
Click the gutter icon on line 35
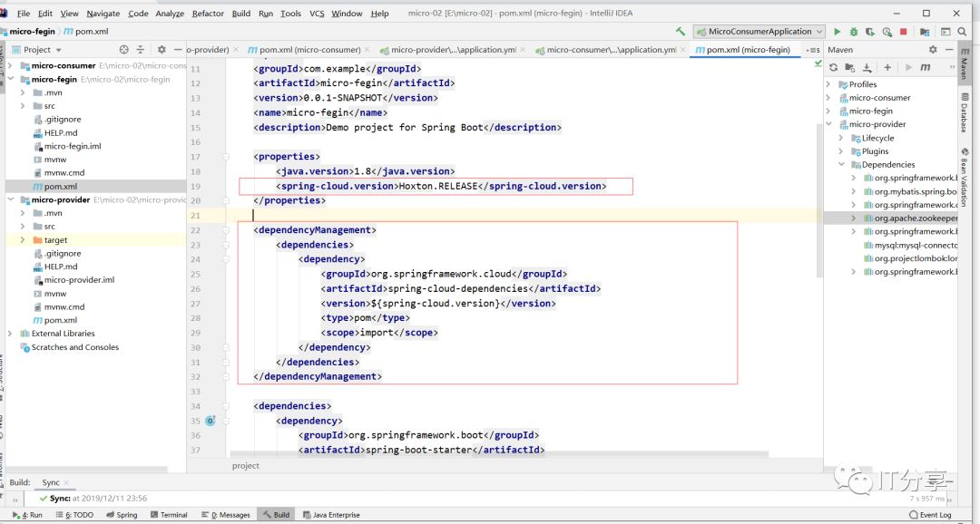211,421
